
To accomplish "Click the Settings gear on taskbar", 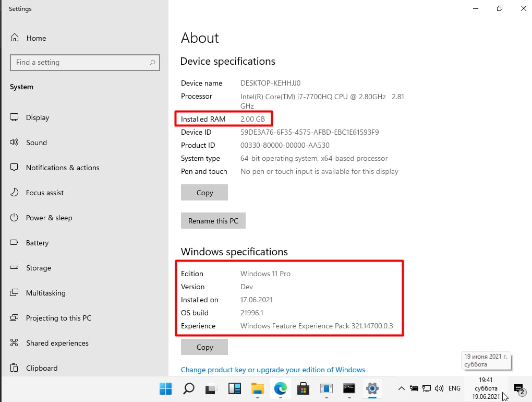I will (x=372, y=389).
